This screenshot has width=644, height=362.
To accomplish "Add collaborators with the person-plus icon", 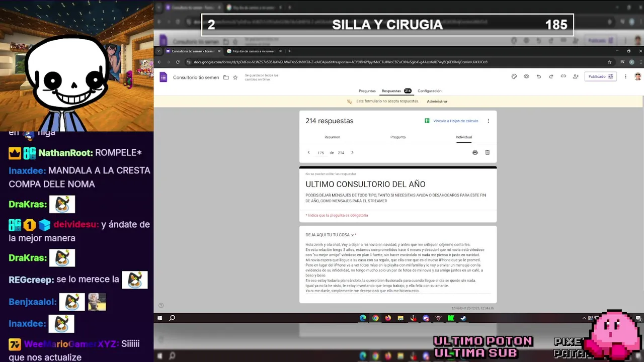I will click(x=576, y=76).
